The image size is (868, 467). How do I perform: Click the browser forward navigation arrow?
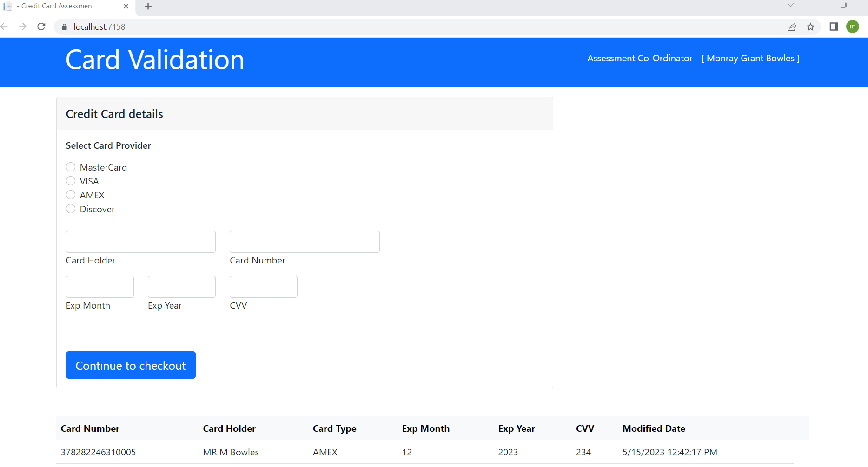pyautogui.click(x=22, y=26)
